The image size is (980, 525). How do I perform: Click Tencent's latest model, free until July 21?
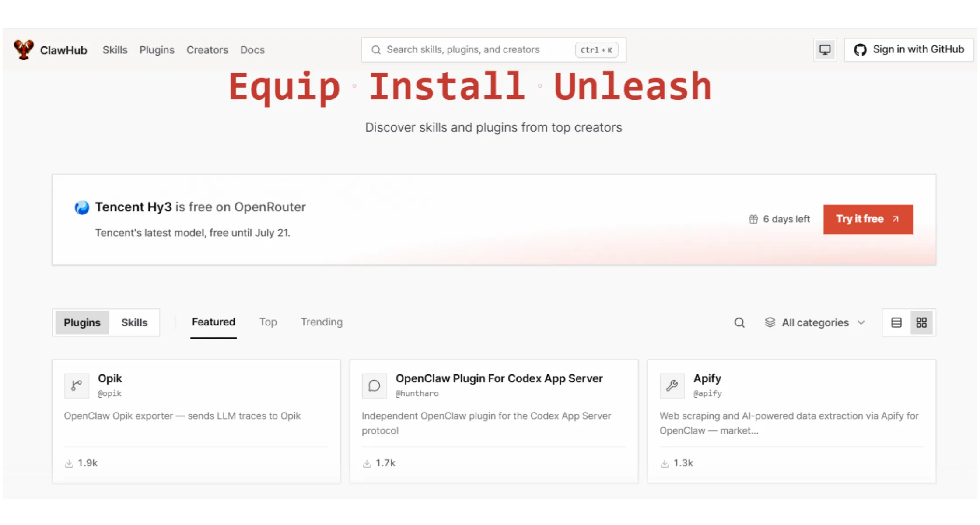pos(192,233)
